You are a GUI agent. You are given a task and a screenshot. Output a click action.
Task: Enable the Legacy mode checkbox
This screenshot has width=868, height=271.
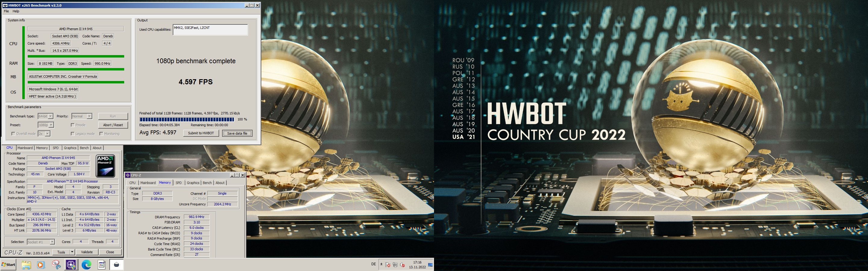point(72,134)
